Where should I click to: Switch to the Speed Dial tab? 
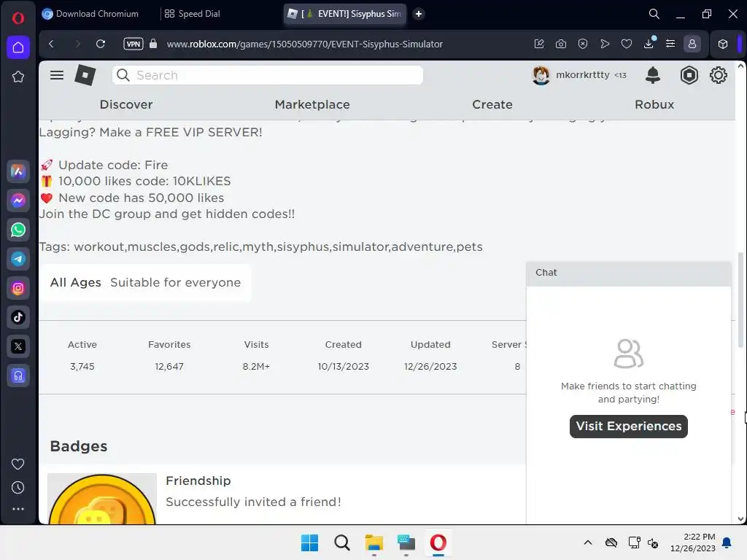pyautogui.click(x=193, y=14)
